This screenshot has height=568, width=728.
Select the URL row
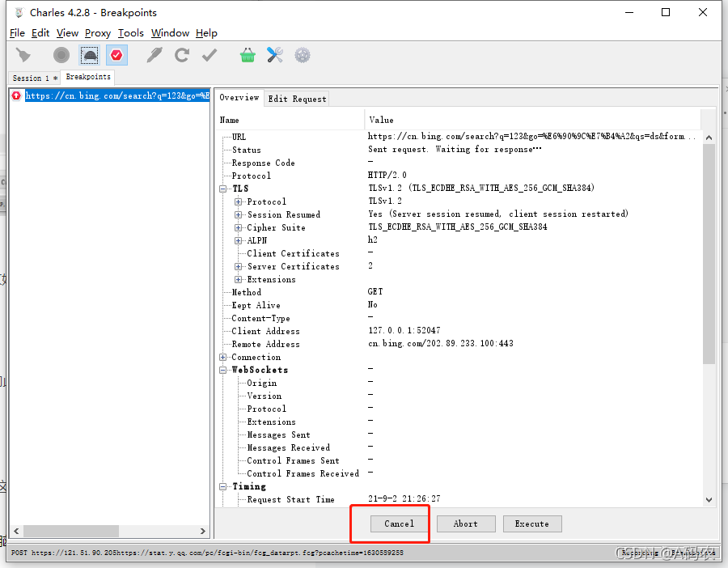click(459, 137)
